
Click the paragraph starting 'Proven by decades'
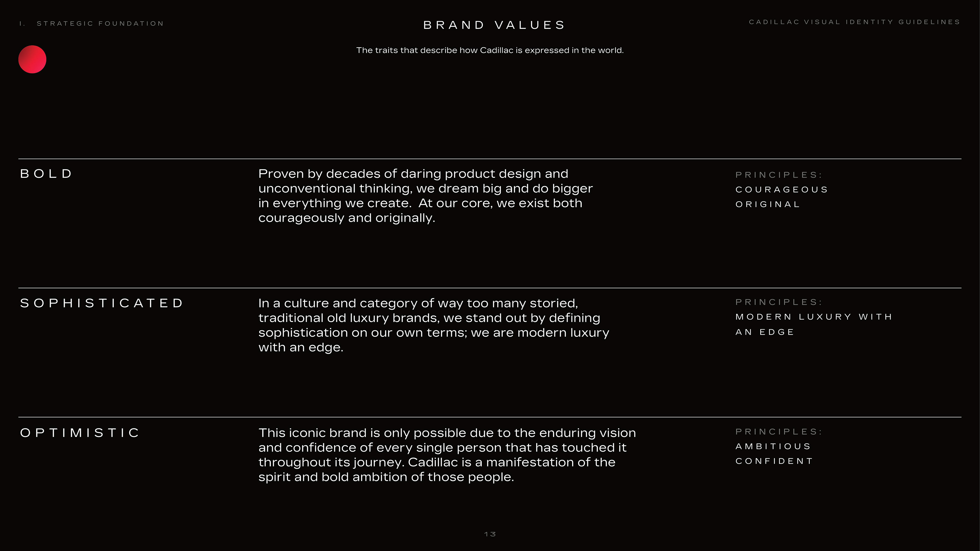pos(425,195)
